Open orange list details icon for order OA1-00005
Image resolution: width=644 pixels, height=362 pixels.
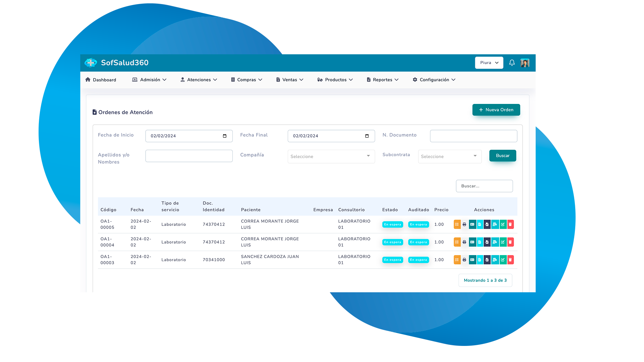(x=457, y=224)
